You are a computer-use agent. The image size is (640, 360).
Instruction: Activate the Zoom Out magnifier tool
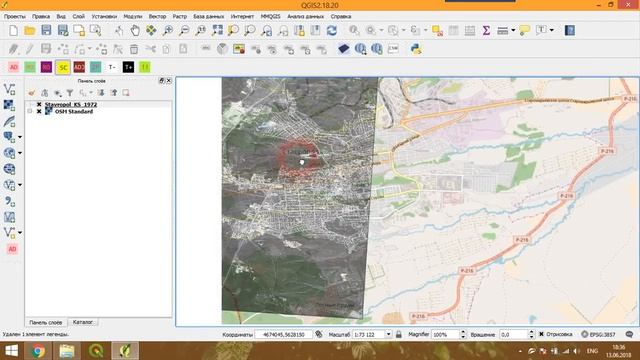(x=184, y=31)
